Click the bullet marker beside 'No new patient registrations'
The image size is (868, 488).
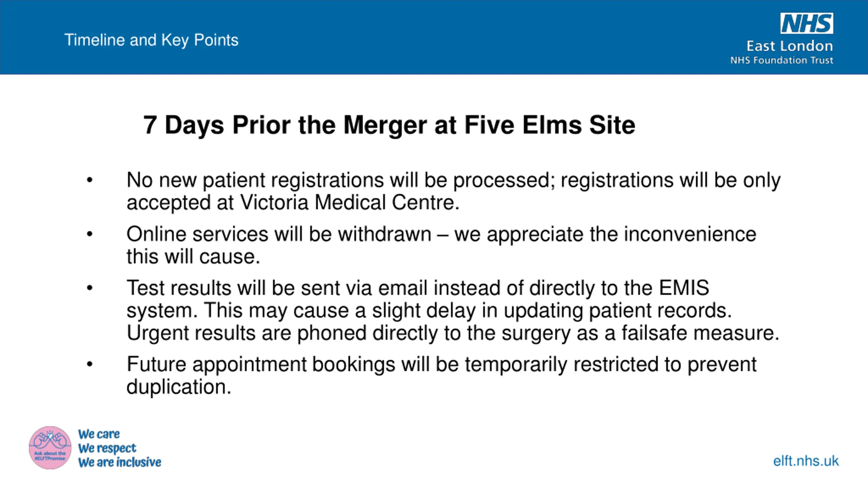point(90,180)
